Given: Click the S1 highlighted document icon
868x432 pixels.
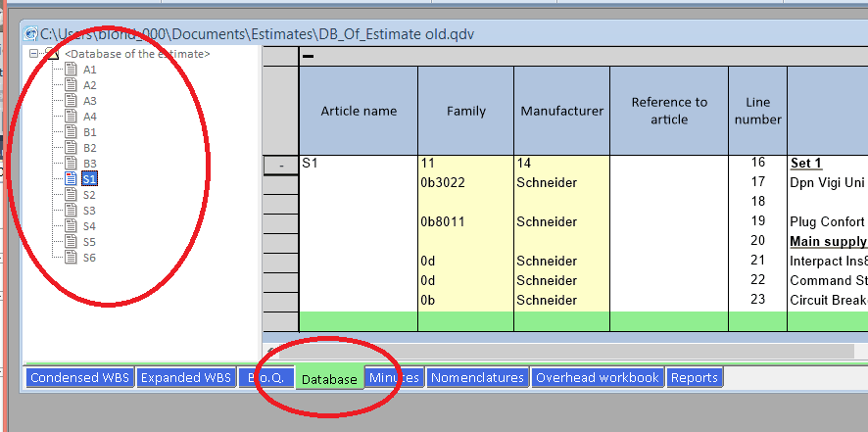Looking at the screenshot, I should coord(71,179).
